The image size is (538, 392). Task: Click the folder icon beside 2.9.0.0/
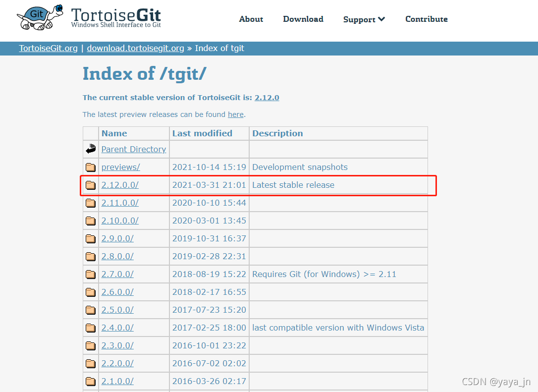91,238
